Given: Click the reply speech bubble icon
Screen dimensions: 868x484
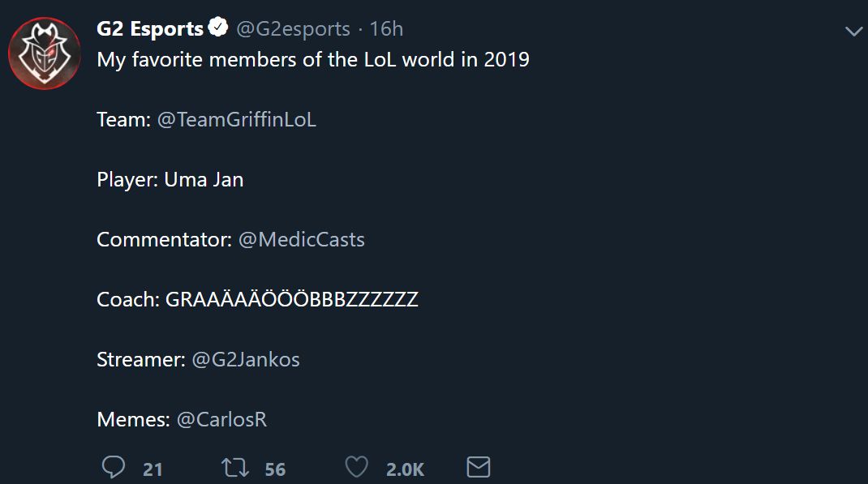Looking at the screenshot, I should (114, 468).
